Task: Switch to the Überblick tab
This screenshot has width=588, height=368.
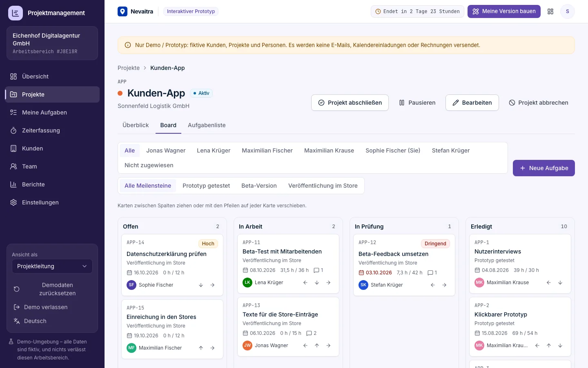Action: coord(136,125)
